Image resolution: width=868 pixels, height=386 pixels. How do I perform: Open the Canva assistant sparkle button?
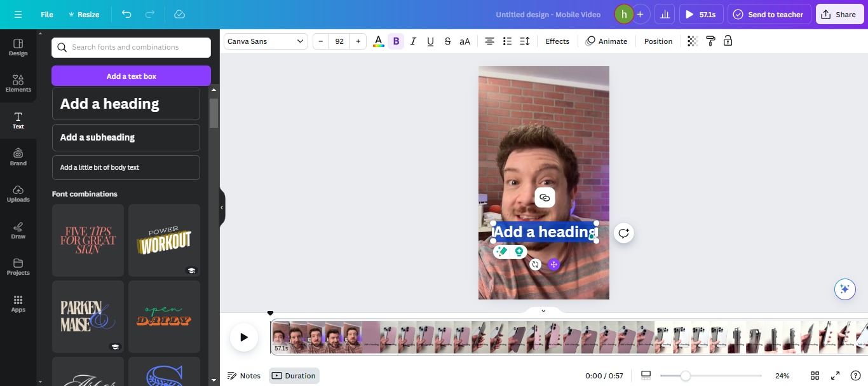(x=844, y=289)
